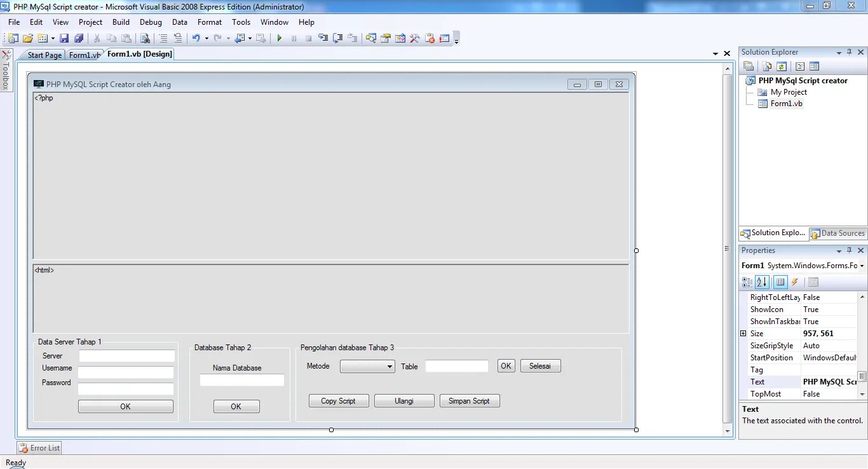
Task: Click the Refresh icon in Solution Explorer
Action: click(x=782, y=66)
